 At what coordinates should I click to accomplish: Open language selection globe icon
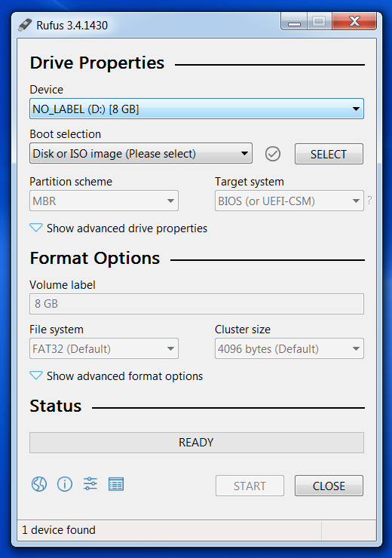[x=39, y=484]
